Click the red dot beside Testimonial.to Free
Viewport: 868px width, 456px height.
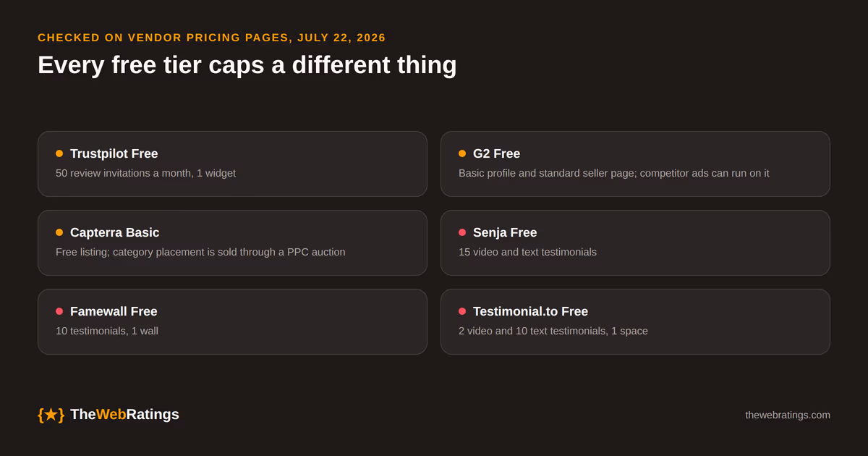[x=462, y=311]
